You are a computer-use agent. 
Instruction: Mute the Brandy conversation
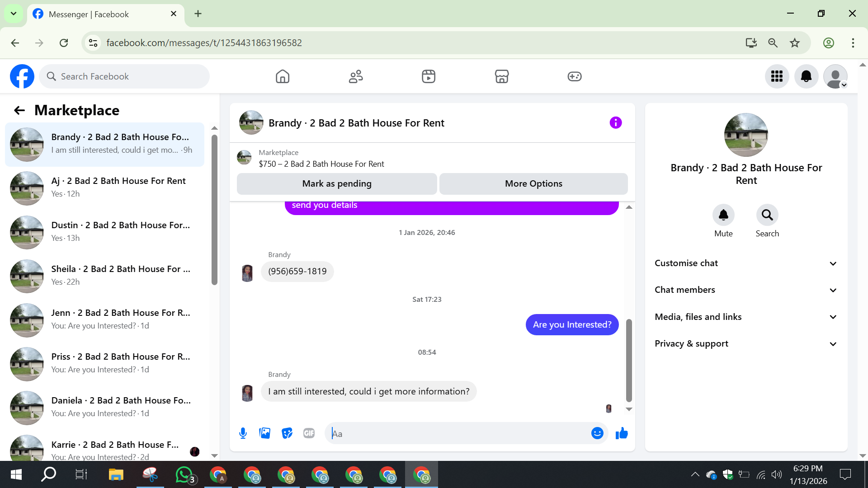[x=723, y=215]
